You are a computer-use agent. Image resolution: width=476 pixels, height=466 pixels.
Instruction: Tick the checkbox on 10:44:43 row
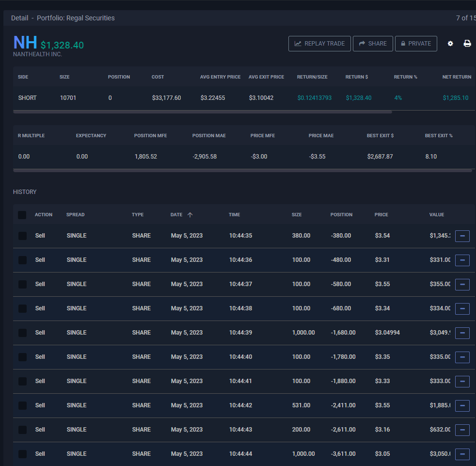click(22, 430)
